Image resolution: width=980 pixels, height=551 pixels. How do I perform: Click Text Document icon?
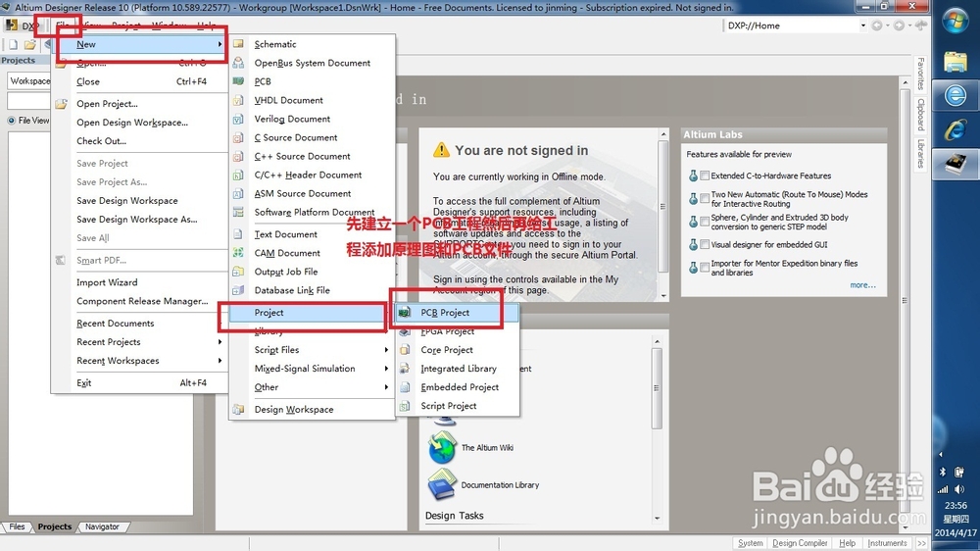[238, 234]
